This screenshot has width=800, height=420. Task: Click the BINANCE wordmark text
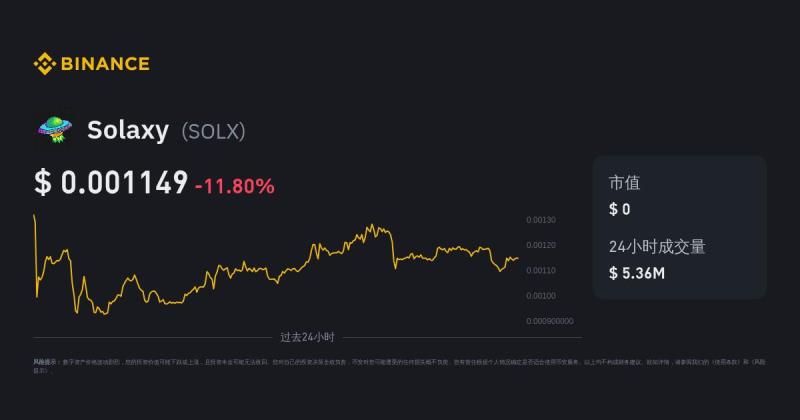click(105, 64)
